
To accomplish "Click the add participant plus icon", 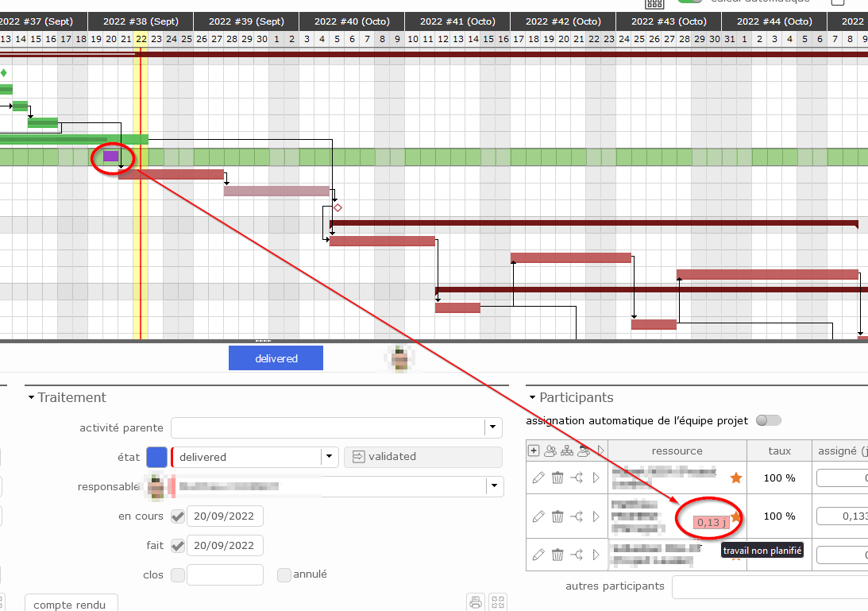I will 534,451.
